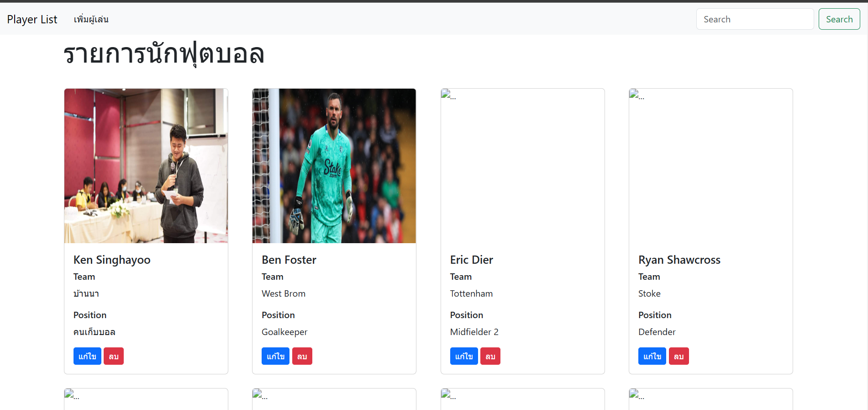Click the Player List brand link

pos(32,19)
